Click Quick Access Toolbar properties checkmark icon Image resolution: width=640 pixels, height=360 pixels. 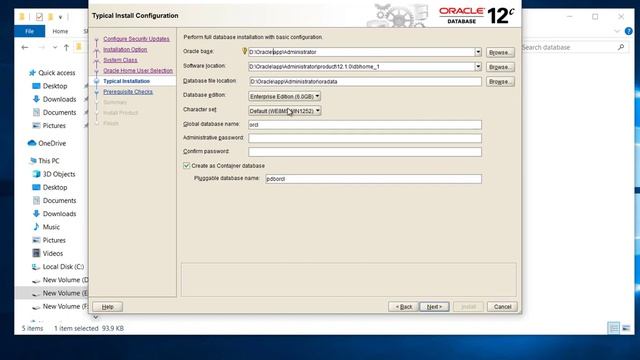click(39, 17)
